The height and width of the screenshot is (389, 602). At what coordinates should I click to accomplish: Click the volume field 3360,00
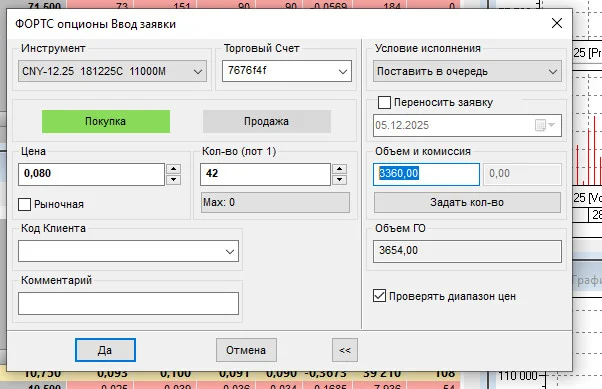click(426, 174)
